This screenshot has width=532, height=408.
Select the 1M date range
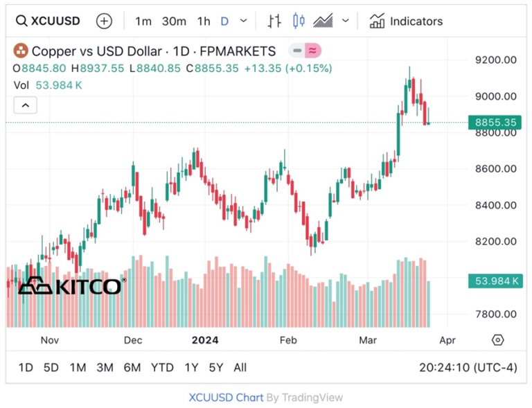[x=78, y=367]
